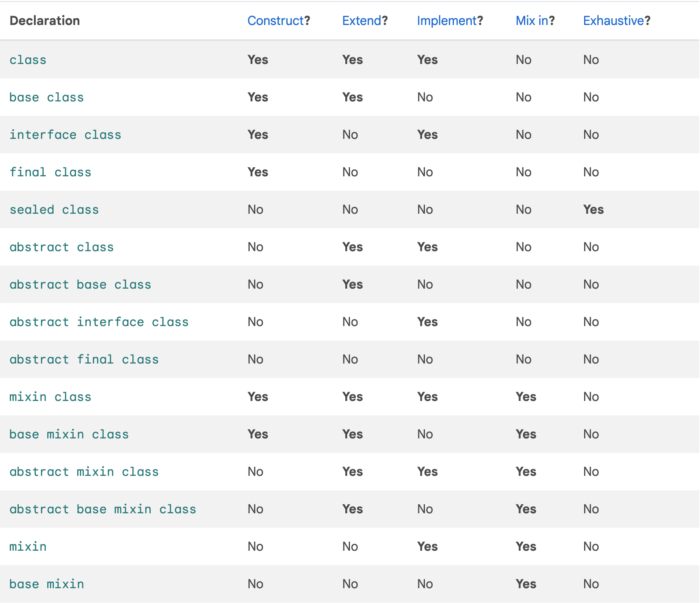Click the 'Declaration' column header
Screen dimensions: 700x603
click(44, 21)
